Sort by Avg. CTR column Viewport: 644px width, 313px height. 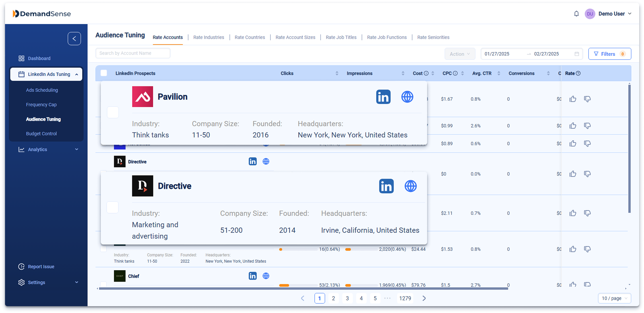[x=498, y=73]
